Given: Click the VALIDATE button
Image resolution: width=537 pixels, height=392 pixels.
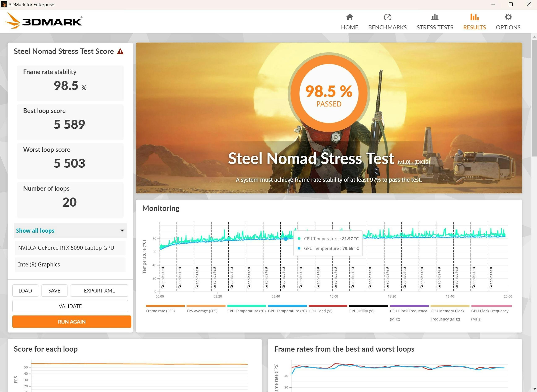Looking at the screenshot, I should point(70,306).
